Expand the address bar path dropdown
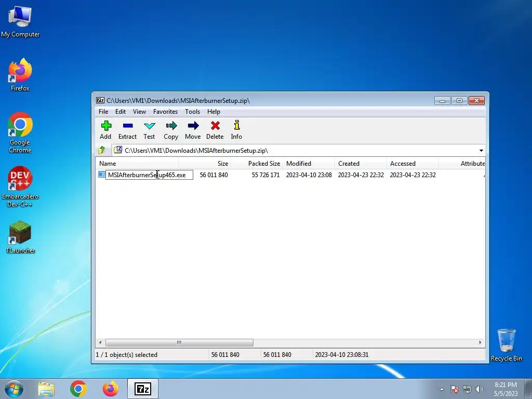532x399 pixels. 481,150
